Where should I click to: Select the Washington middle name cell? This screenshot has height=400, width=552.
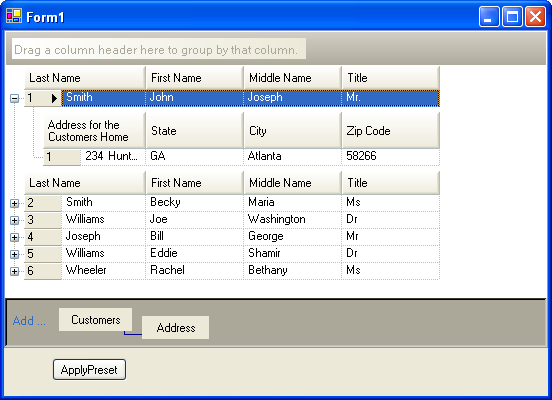click(293, 219)
